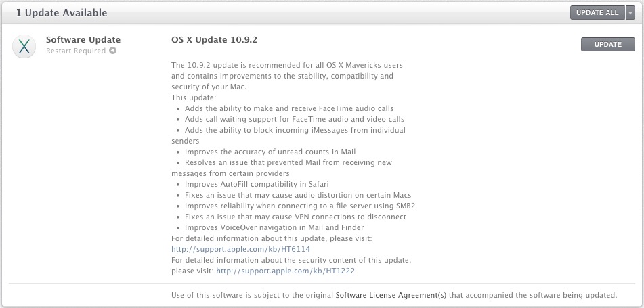644x308 pixels.
Task: Click the Update All button
Action: click(x=597, y=13)
